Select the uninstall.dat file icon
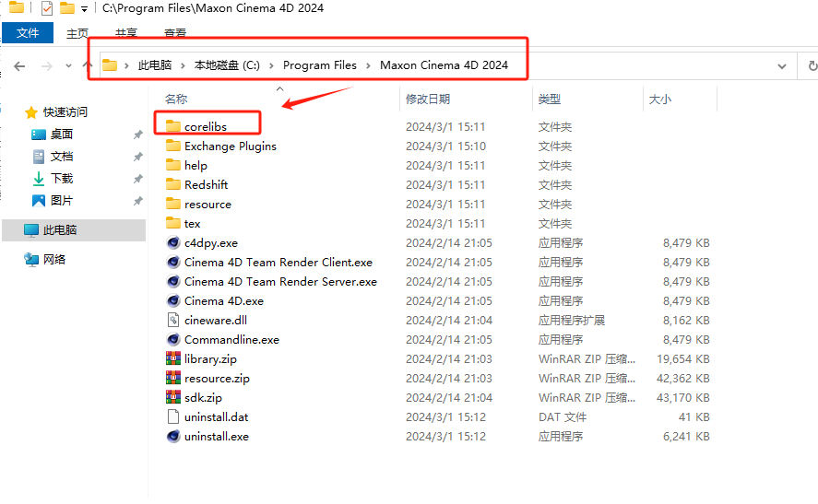This screenshot has height=504, width=818. point(173,416)
